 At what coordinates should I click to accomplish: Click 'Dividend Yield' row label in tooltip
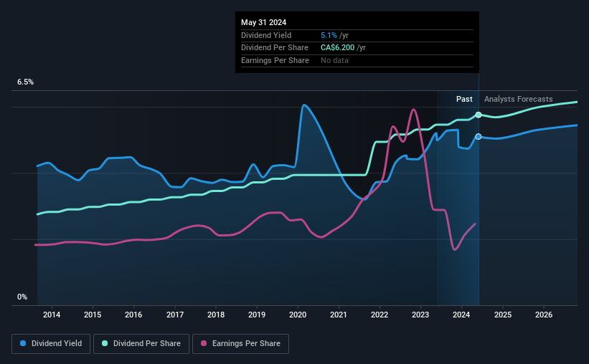tap(266, 35)
